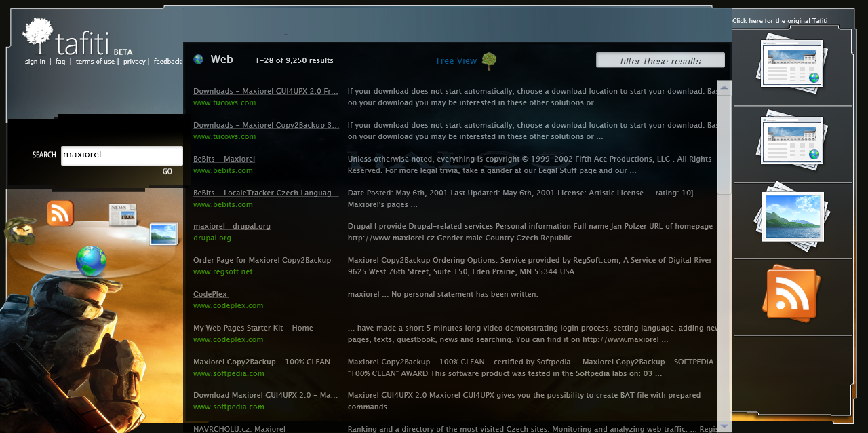Click the 1-28 of 9,250 results count
This screenshot has height=433, width=868.
(x=294, y=60)
